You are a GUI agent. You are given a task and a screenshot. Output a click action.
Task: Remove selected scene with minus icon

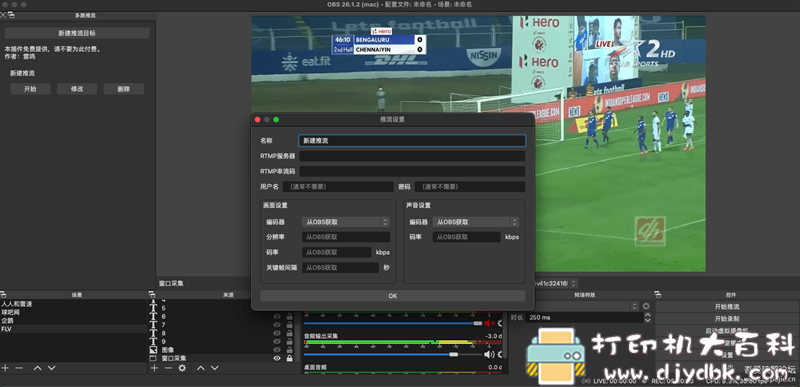19,368
